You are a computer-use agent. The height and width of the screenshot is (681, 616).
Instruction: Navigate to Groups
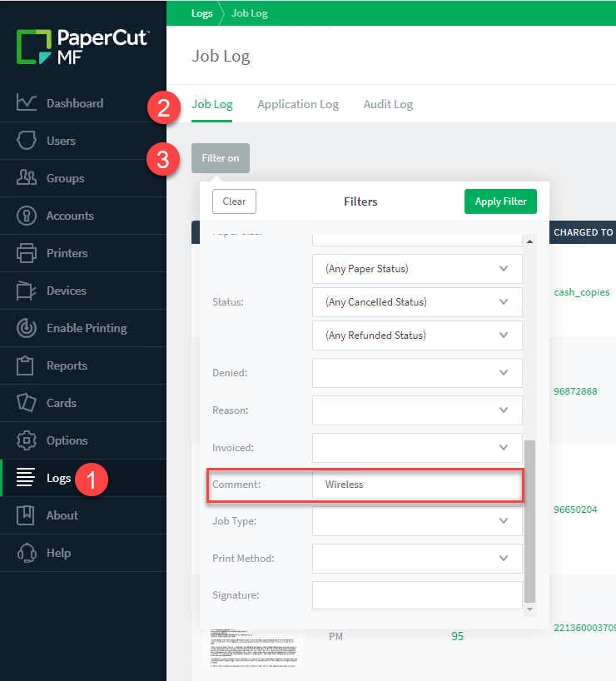point(65,178)
